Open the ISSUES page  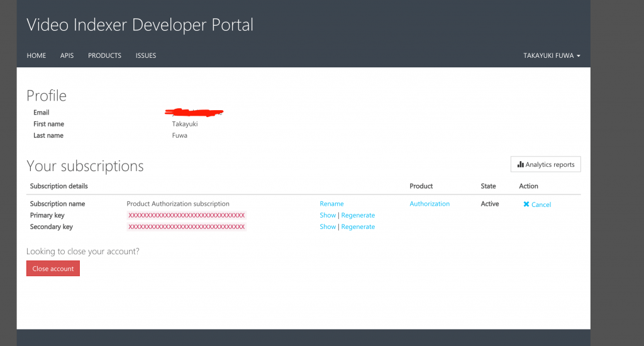coord(146,55)
